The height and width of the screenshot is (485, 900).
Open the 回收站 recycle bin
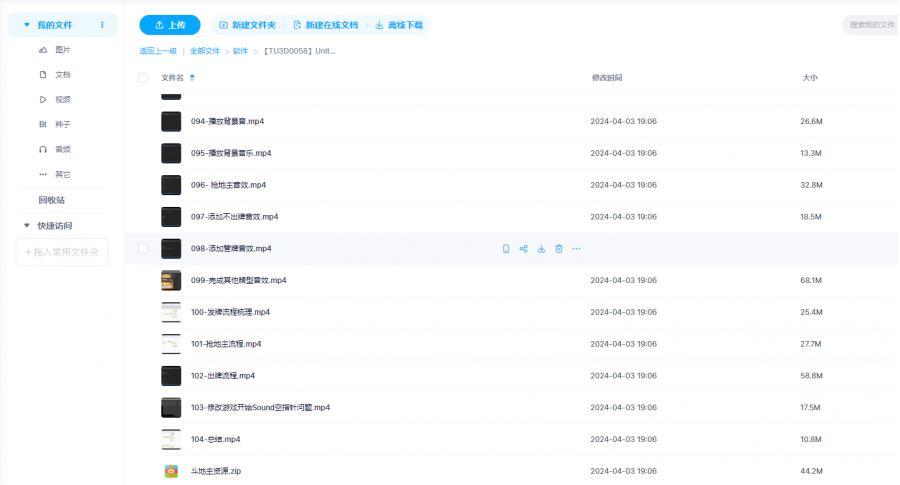point(52,200)
